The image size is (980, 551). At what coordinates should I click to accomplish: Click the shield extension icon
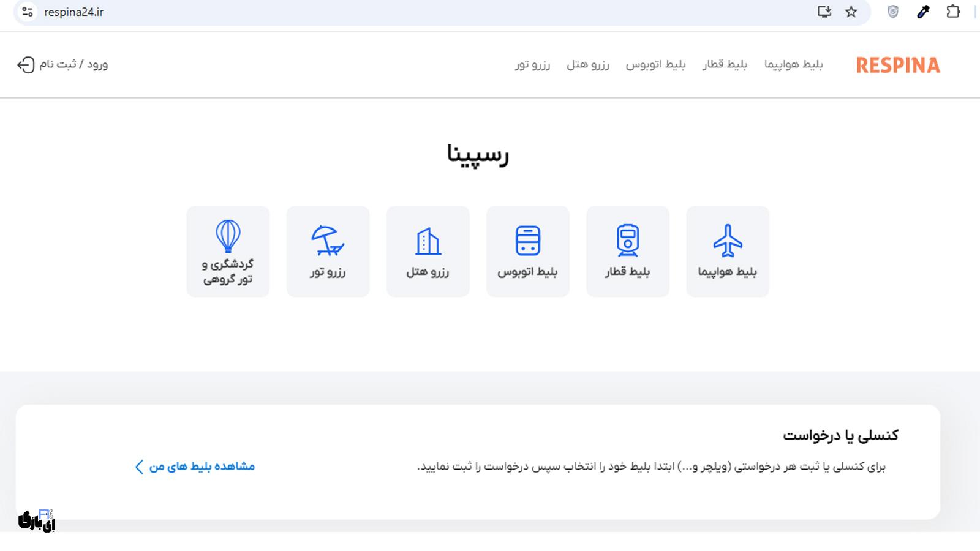pos(893,12)
